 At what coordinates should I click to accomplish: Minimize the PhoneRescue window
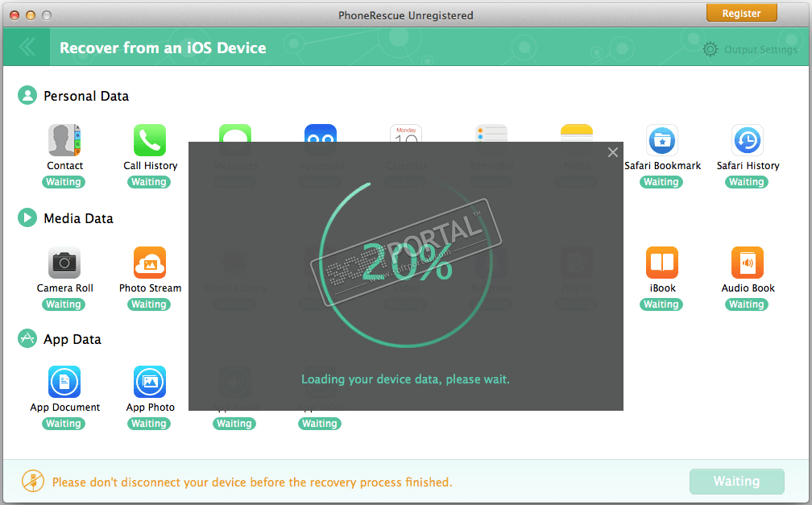pos(31,15)
